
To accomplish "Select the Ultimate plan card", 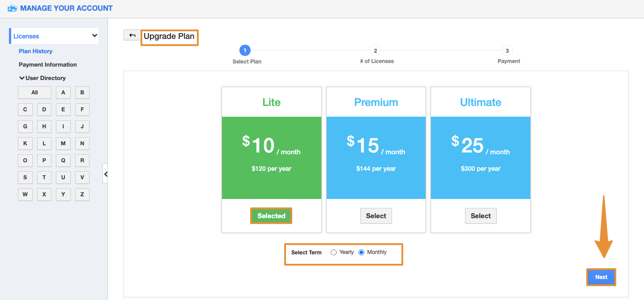I will [x=480, y=215].
